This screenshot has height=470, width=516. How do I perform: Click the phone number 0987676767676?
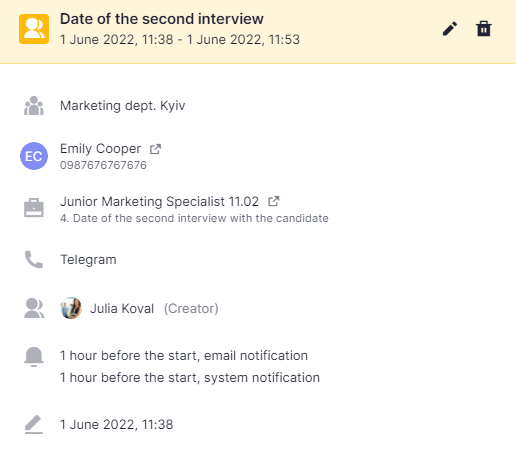pyautogui.click(x=103, y=165)
